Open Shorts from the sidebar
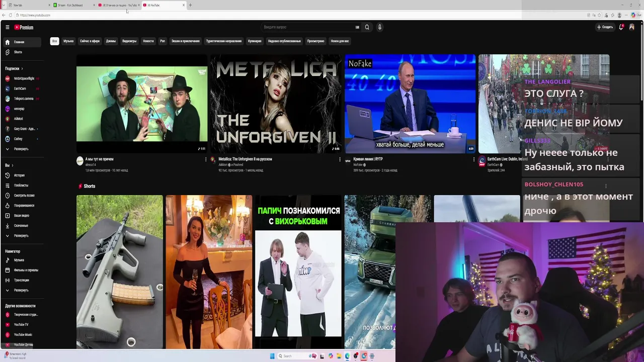This screenshot has width=644, height=362. click(18, 52)
